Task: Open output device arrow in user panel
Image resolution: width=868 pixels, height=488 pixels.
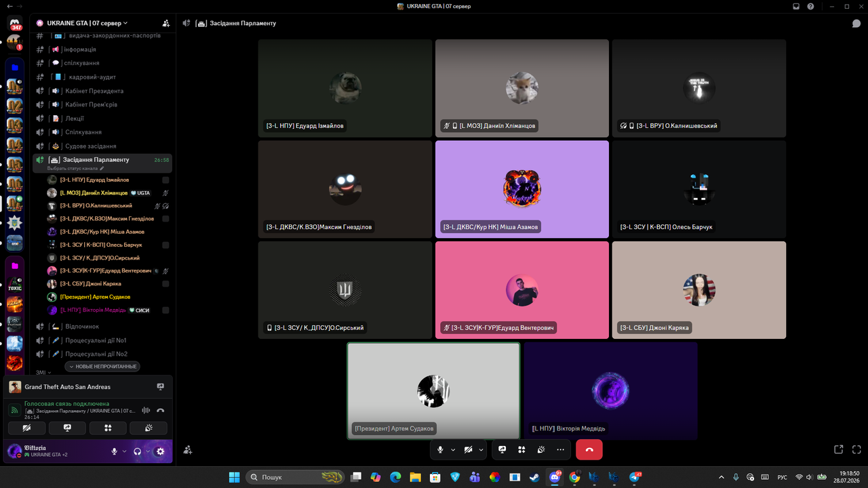Action: tap(148, 451)
